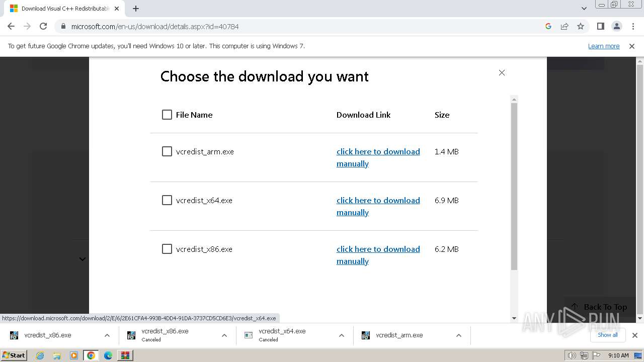Screen dimensions: 644x362
Task: Check the vcredist_arm.exe checkbox
Action: pyautogui.click(x=167, y=151)
